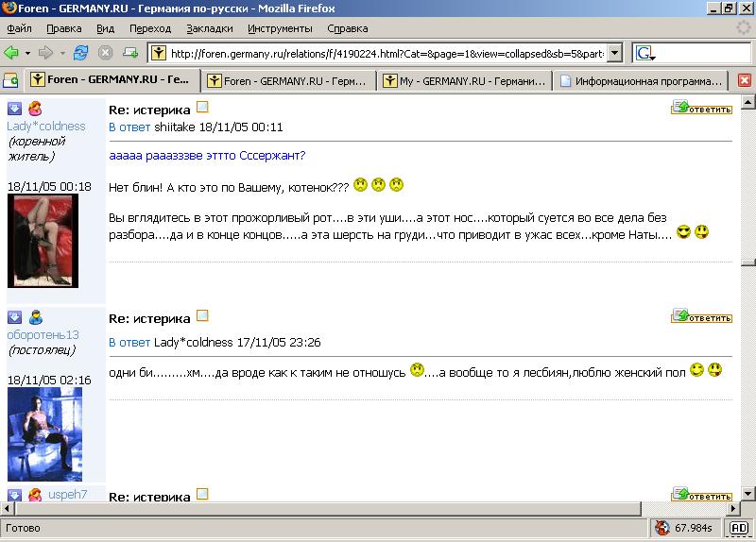
Task: Click В ответ link to Lady*coldness
Action: pyautogui.click(x=129, y=343)
